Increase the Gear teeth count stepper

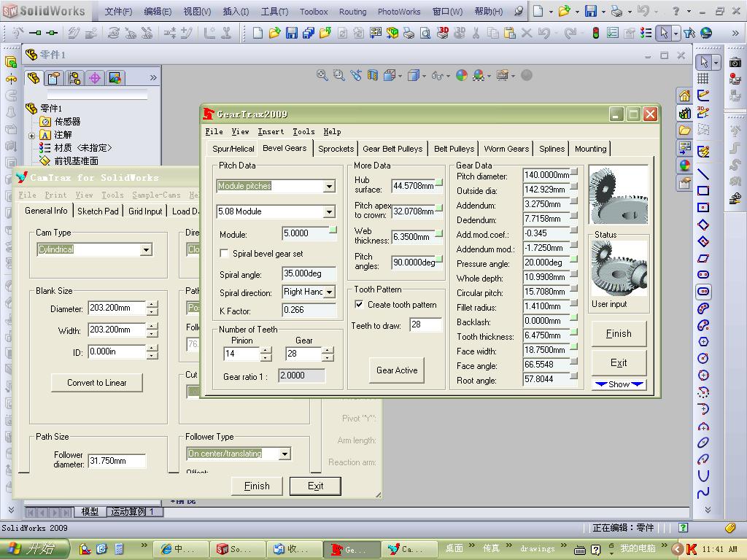(328, 350)
